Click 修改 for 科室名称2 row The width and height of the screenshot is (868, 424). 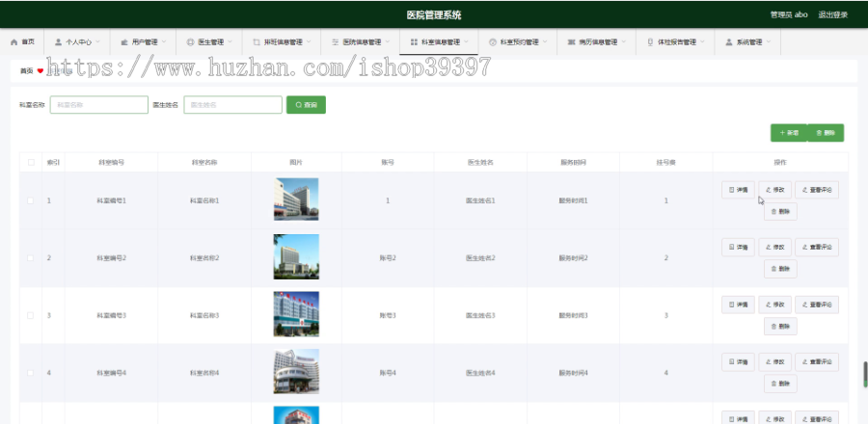point(775,247)
